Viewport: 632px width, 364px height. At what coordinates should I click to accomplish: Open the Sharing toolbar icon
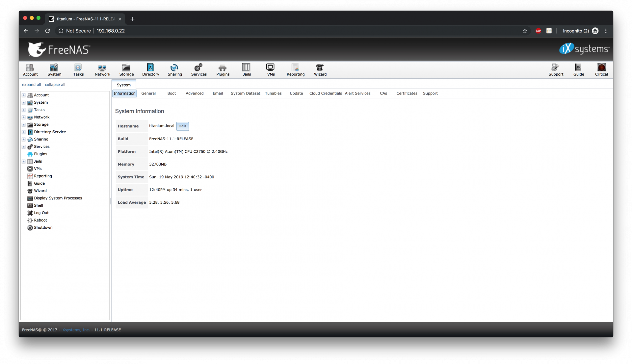pos(175,70)
